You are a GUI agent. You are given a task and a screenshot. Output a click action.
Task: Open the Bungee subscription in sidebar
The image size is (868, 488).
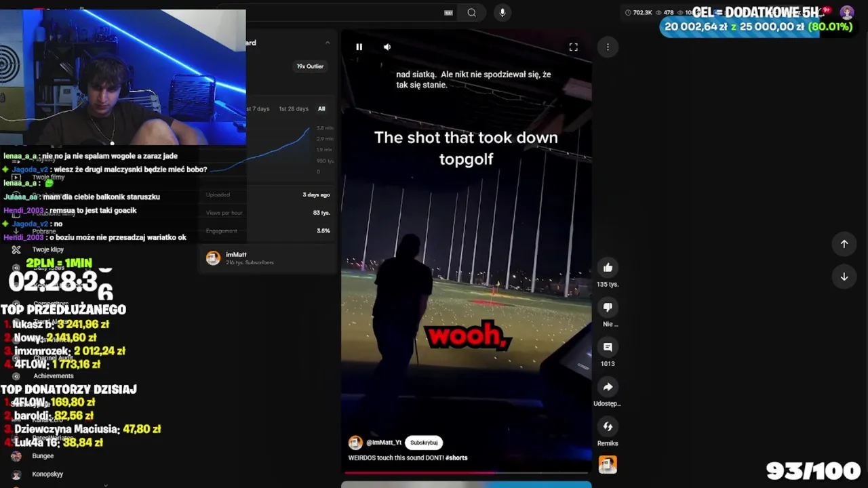pyautogui.click(x=43, y=456)
